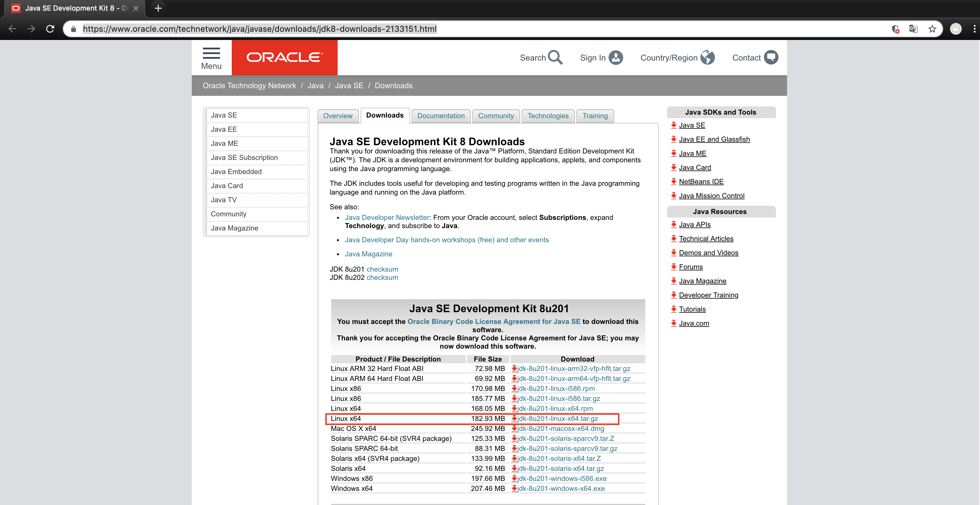Click JDK 8u201 checksum link
Image resolution: width=980 pixels, height=505 pixels.
(382, 269)
